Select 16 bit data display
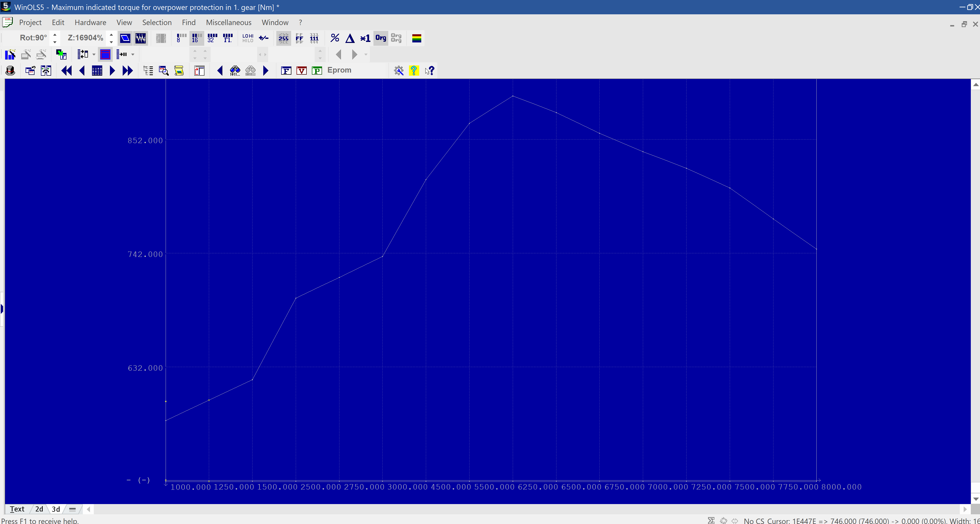This screenshot has width=980, height=524. (x=196, y=38)
